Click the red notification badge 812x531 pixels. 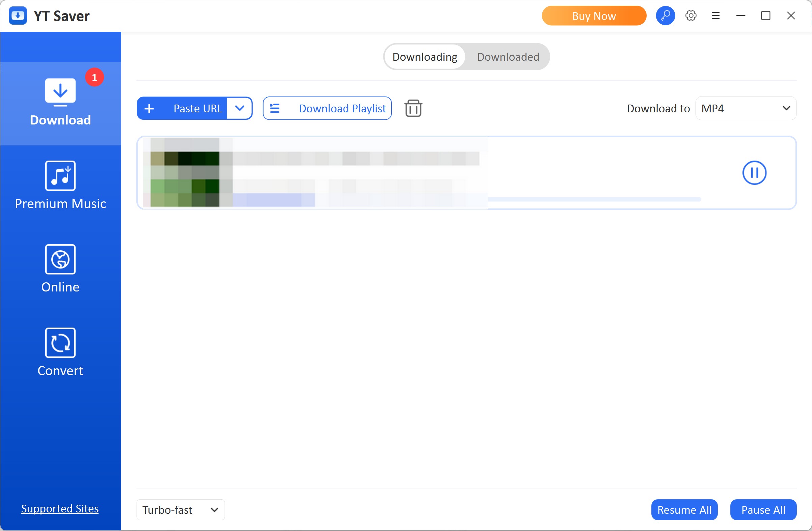coord(94,77)
